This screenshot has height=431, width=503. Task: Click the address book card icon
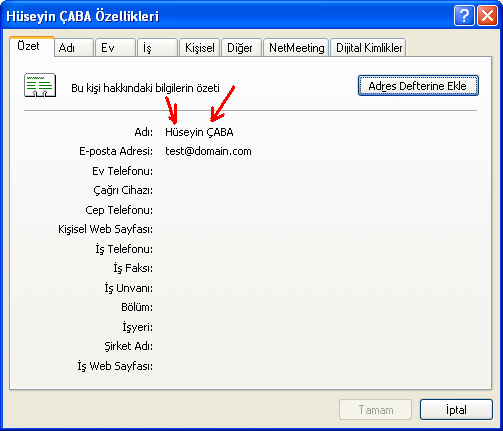click(x=40, y=85)
